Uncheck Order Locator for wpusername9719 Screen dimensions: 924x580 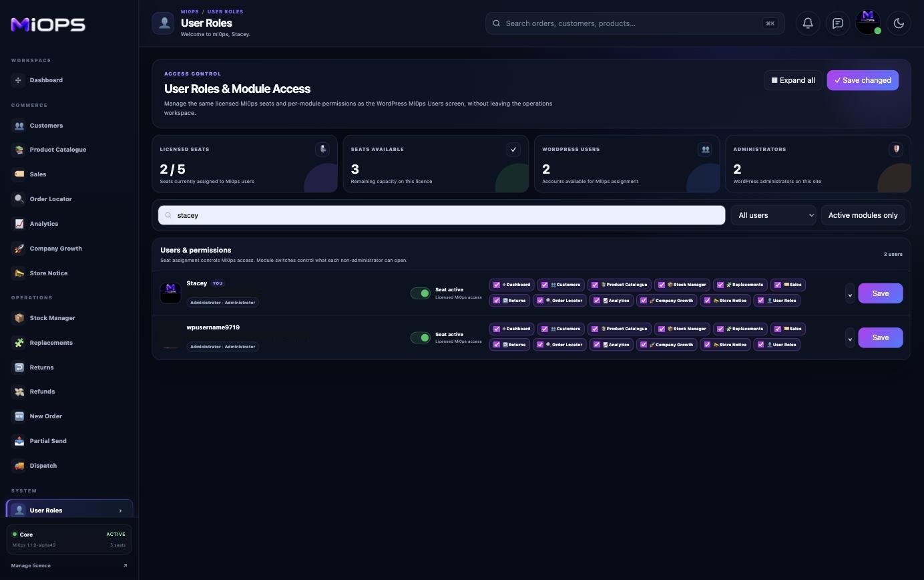tap(540, 345)
